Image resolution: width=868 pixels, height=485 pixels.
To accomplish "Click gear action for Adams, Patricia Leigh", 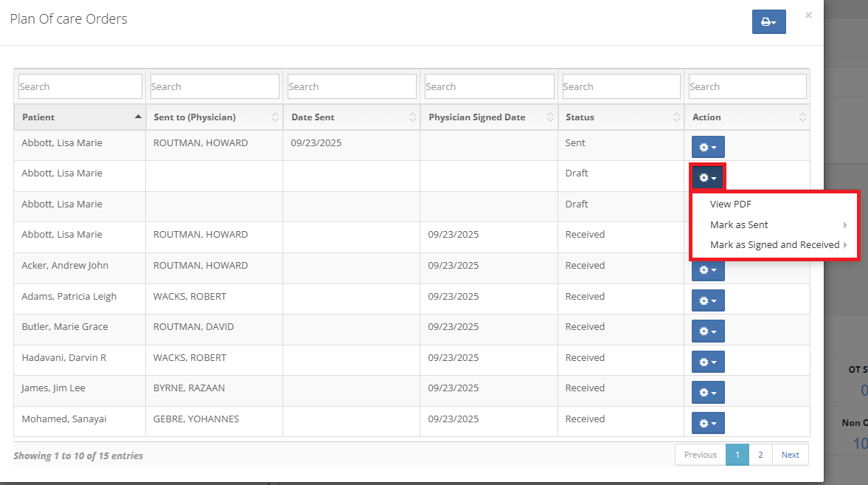I will coord(708,301).
